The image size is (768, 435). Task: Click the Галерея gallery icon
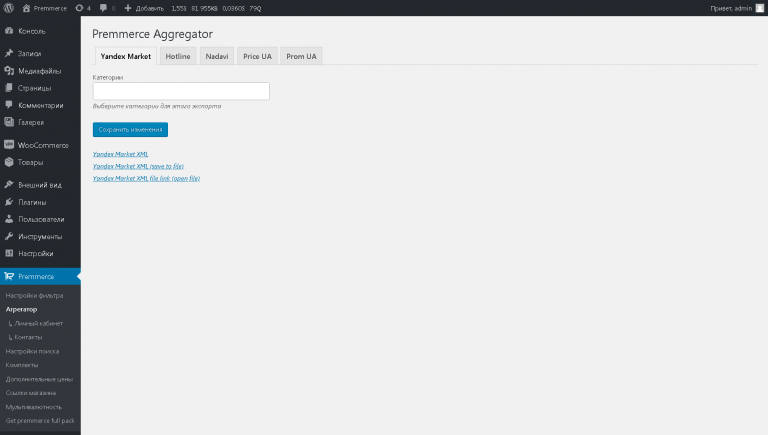pyautogui.click(x=8, y=122)
